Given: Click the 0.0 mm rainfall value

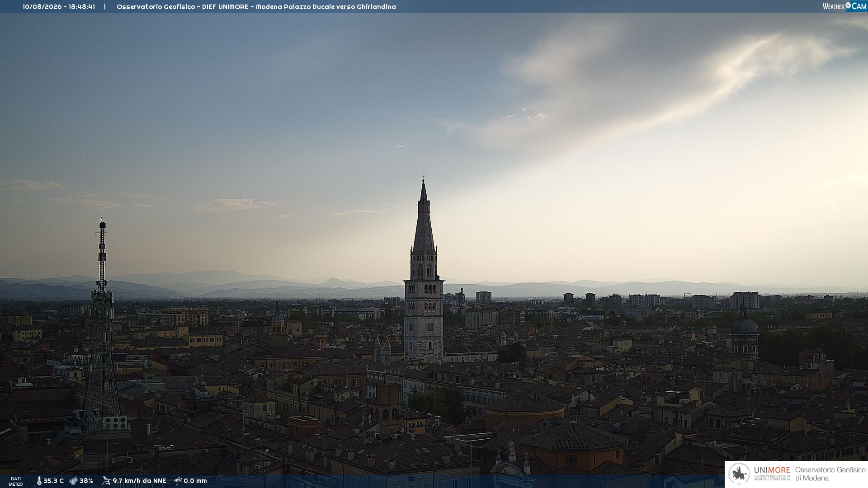Looking at the screenshot, I should coord(195,481).
